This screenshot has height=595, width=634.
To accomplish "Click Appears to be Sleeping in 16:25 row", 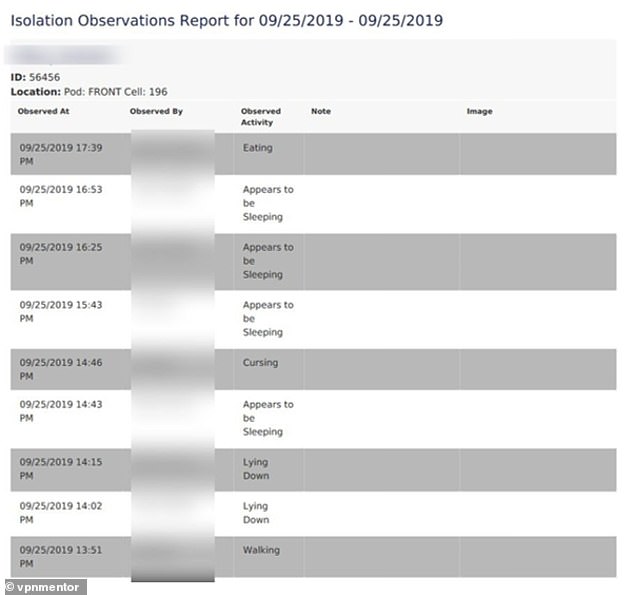I will click(268, 261).
